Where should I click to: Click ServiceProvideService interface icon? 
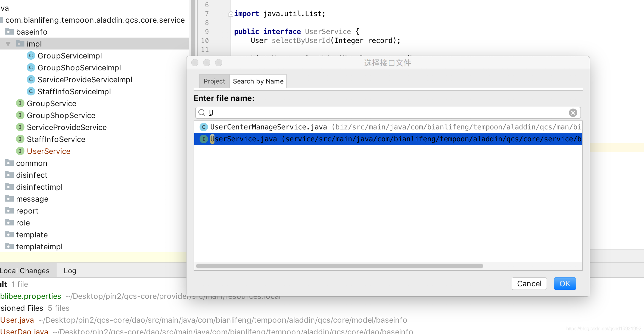[x=20, y=127]
